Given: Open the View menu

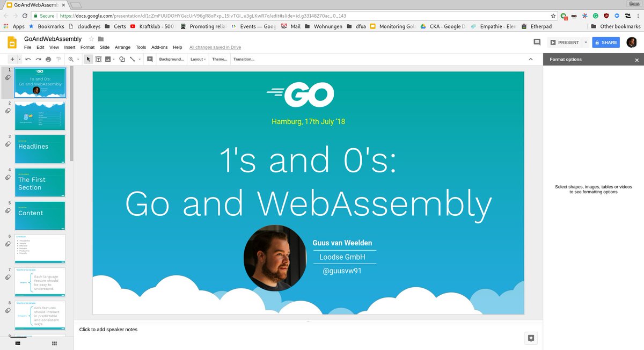Looking at the screenshot, I should 54,47.
